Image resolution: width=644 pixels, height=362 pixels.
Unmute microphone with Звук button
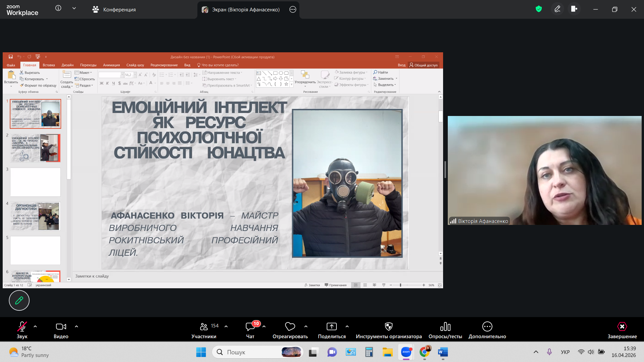[22, 330]
